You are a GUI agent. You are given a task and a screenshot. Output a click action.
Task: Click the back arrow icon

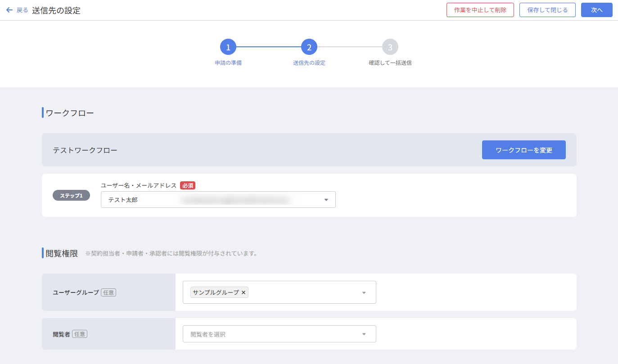coord(9,10)
